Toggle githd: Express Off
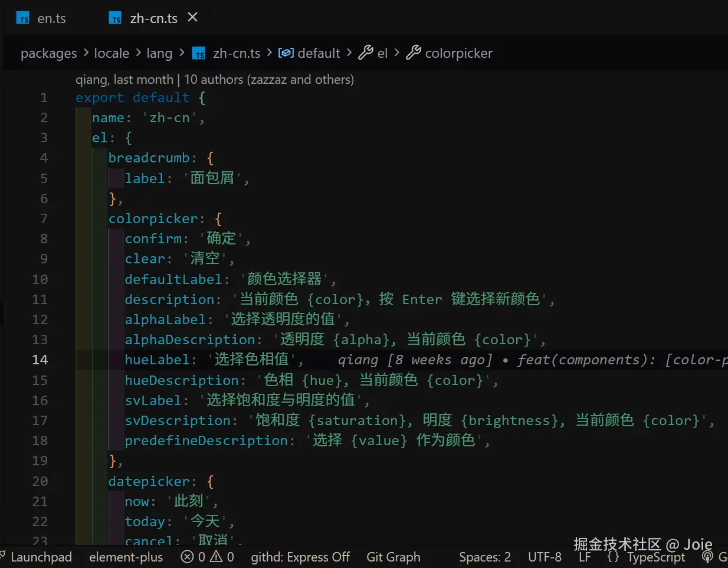This screenshot has height=568, width=728. pos(300,557)
